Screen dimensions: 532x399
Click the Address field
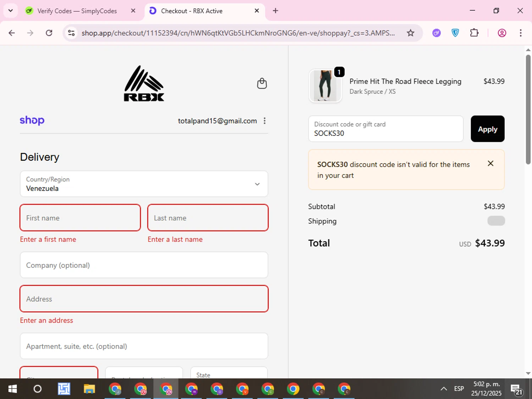(x=144, y=299)
